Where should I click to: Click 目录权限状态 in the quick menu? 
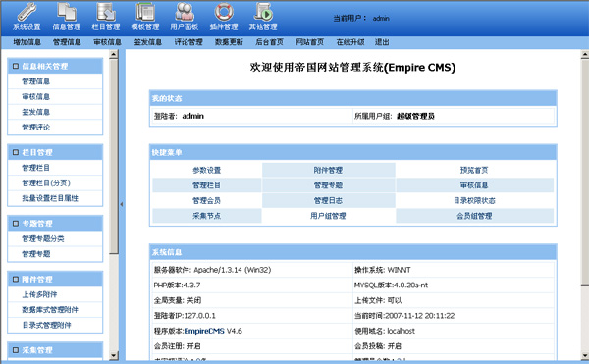tap(474, 201)
